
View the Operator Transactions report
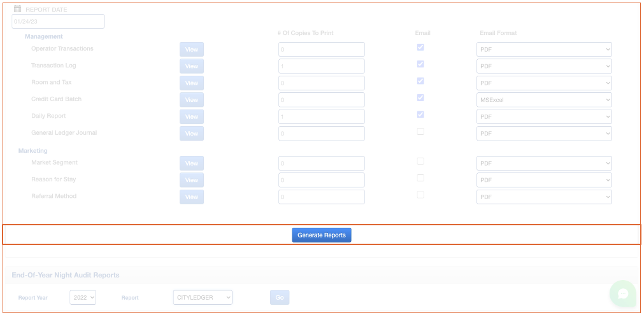tap(191, 50)
